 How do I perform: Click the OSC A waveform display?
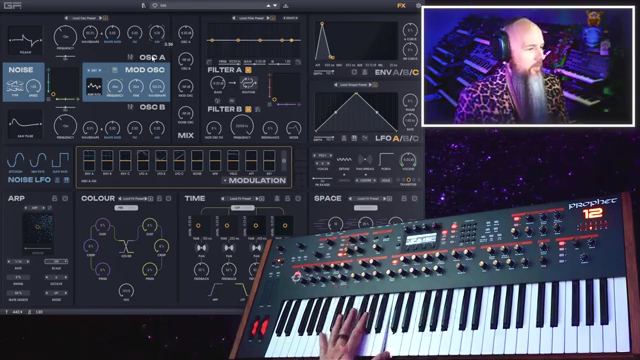coord(25,40)
